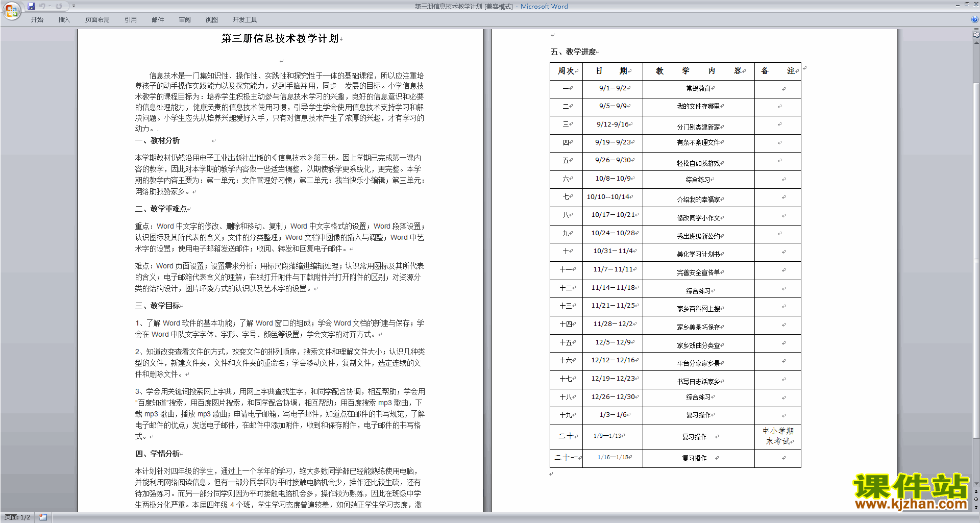980x523 pixels.
Task: Expand Customize Quick Access Toolbar dropdown
Action: [73, 6]
